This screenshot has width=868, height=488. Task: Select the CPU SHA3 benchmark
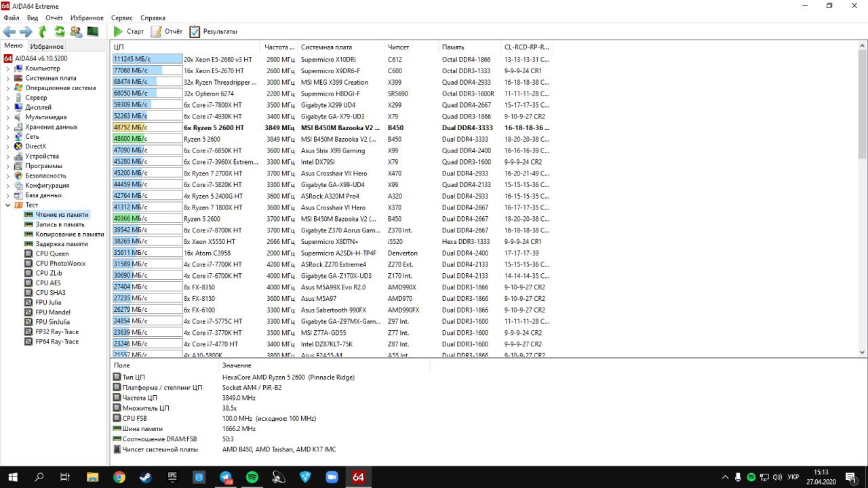(x=50, y=293)
